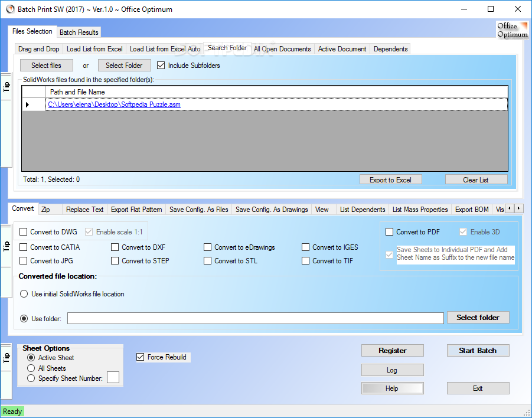Choose All Sheets option
The width and height of the screenshot is (532, 418).
pos(31,368)
